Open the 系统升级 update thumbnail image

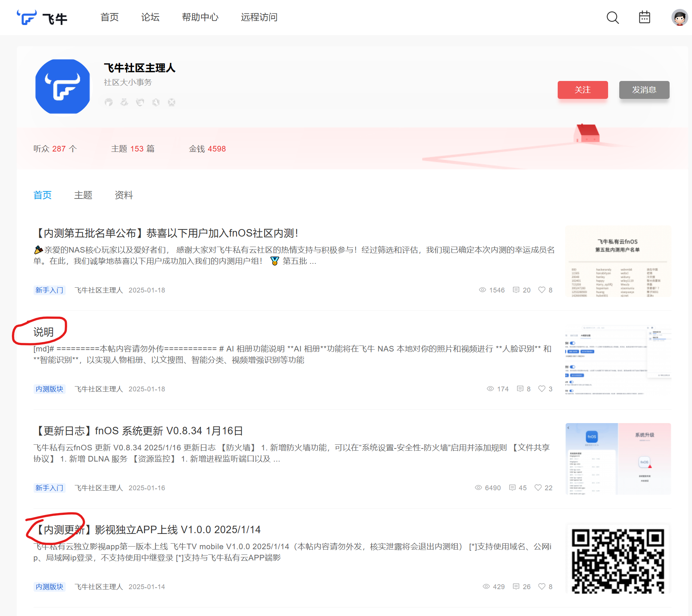[618, 459]
